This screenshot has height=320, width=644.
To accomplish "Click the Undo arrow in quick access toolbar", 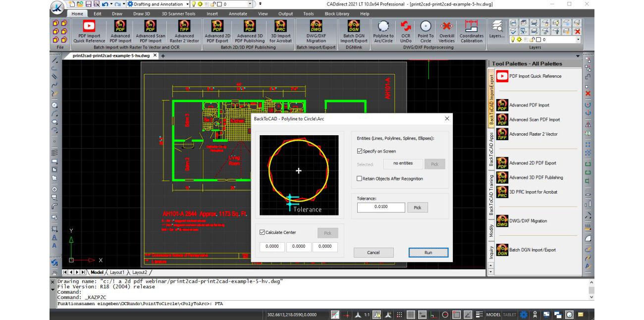I will click(105, 4).
